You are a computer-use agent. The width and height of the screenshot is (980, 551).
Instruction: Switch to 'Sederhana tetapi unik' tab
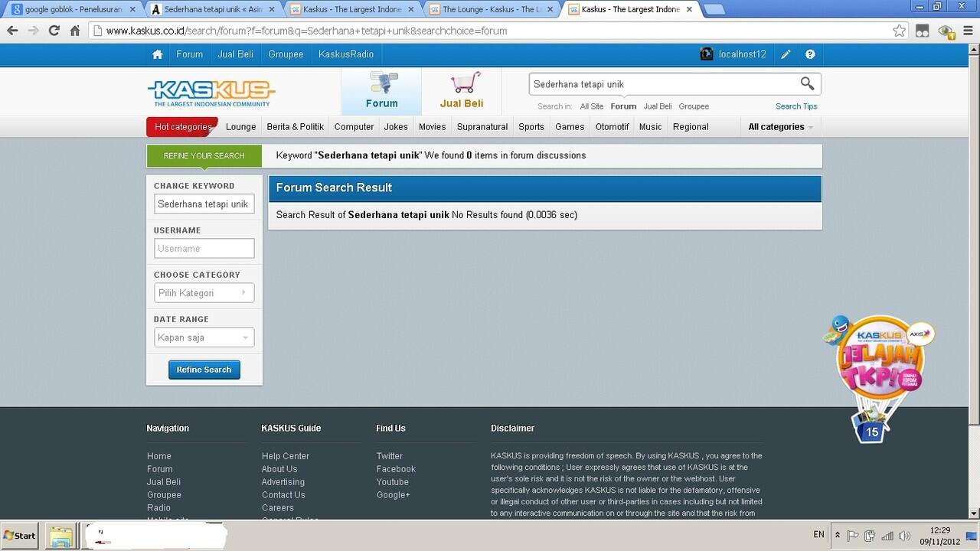214,9
